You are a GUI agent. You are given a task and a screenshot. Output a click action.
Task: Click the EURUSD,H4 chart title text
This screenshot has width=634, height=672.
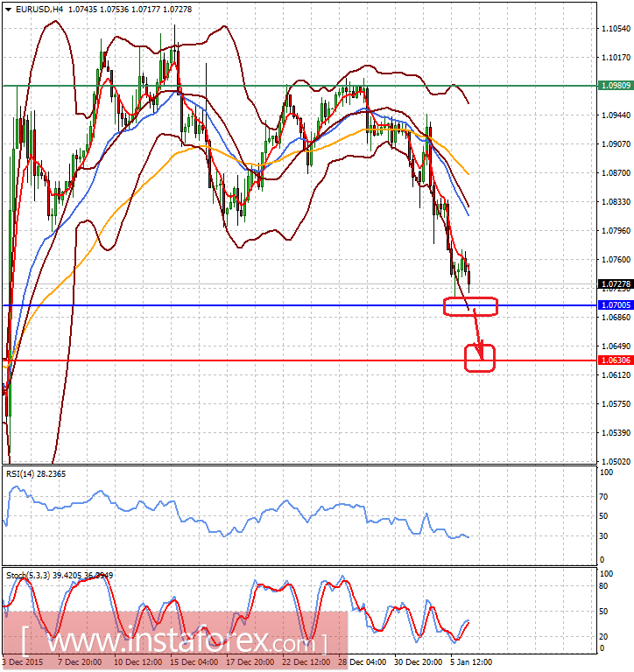pyautogui.click(x=39, y=9)
